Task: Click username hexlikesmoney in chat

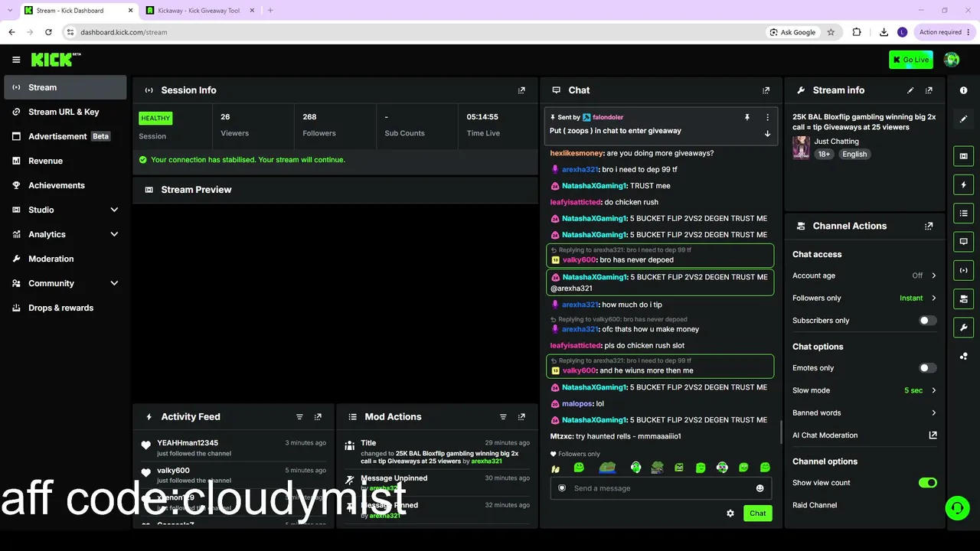Action: point(577,153)
